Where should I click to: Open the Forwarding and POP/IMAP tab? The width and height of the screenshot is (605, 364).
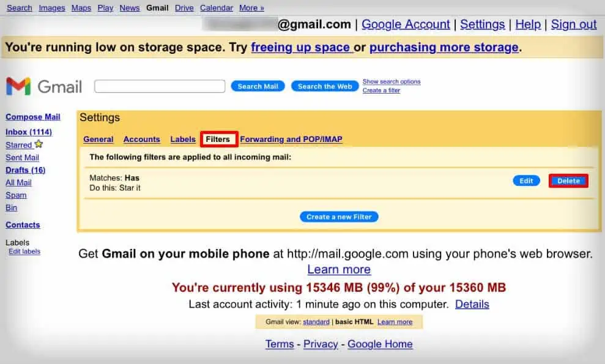pos(291,139)
